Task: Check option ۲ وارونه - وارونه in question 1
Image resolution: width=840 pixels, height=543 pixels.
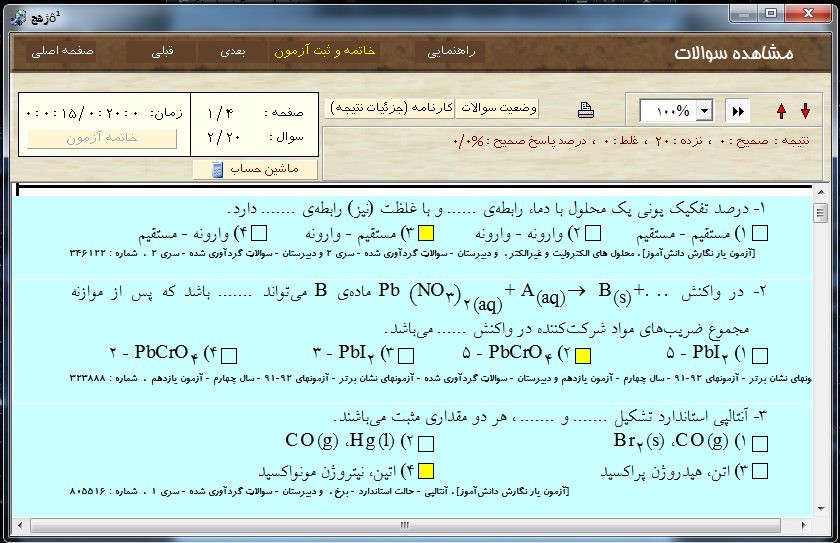Action: tap(592, 233)
